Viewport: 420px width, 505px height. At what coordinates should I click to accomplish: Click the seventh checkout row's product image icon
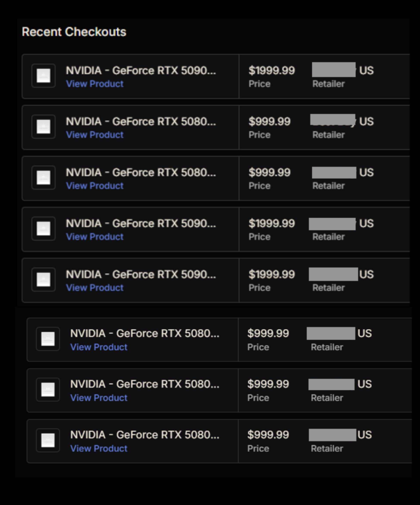[x=48, y=390]
